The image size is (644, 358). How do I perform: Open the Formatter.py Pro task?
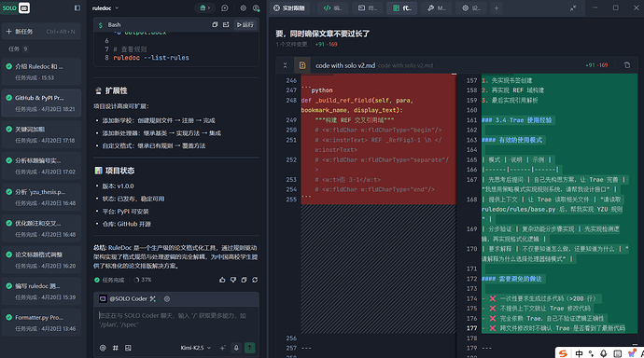[x=41, y=323]
